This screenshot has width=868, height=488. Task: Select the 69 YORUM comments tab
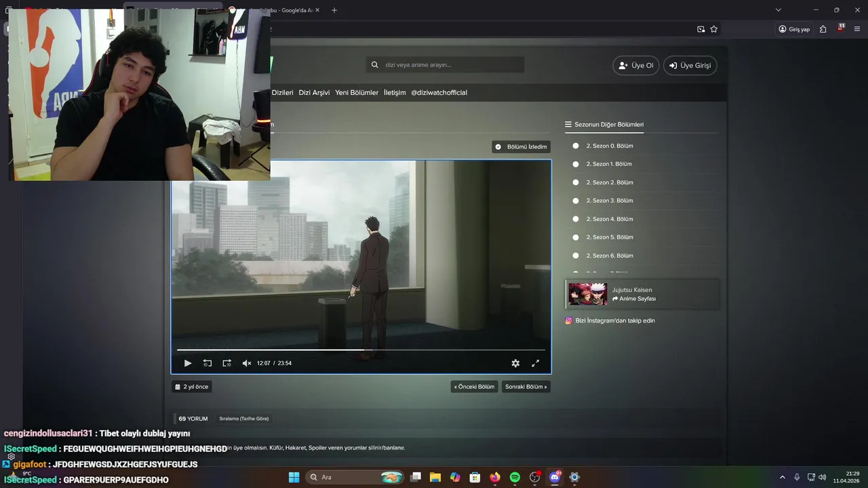click(x=193, y=419)
